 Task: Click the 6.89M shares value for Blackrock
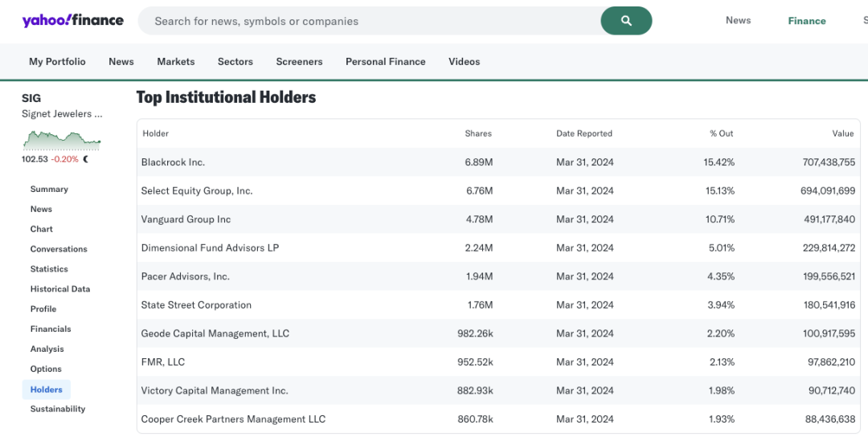click(479, 162)
